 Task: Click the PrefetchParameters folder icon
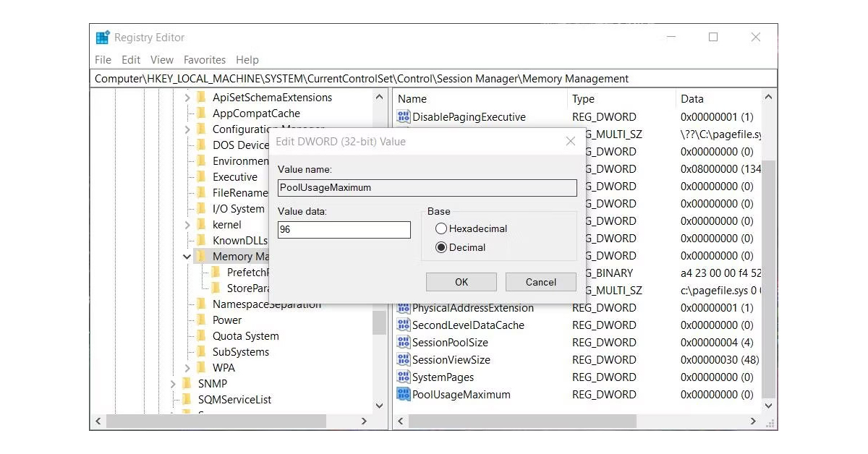coord(217,272)
